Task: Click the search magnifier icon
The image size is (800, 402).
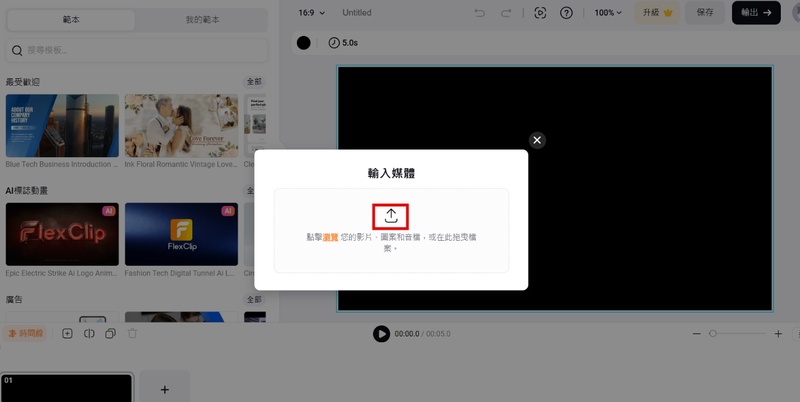Action: click(17, 50)
